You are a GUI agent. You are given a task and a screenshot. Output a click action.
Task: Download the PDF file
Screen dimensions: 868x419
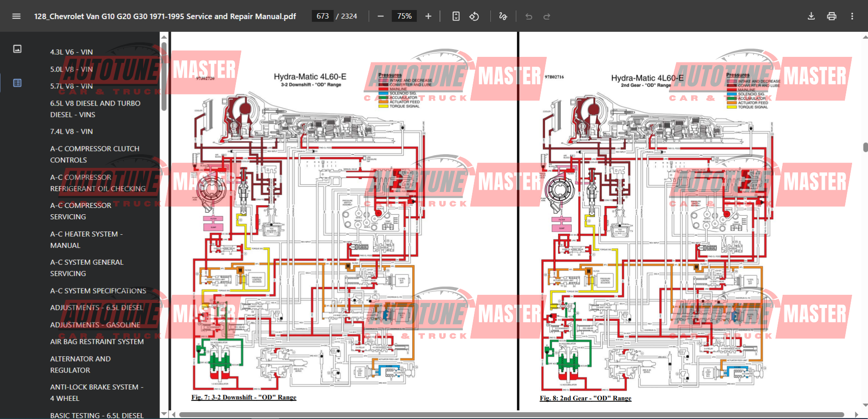[811, 16]
